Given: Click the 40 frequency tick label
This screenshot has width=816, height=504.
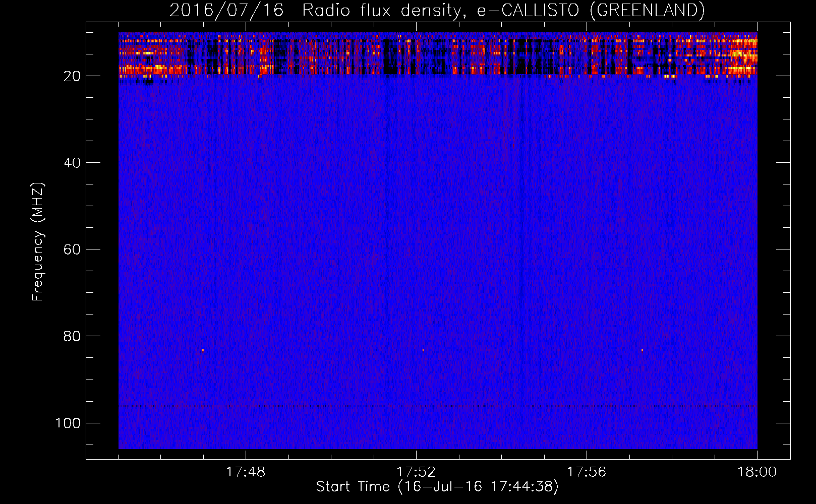Looking at the screenshot, I should pos(72,163).
